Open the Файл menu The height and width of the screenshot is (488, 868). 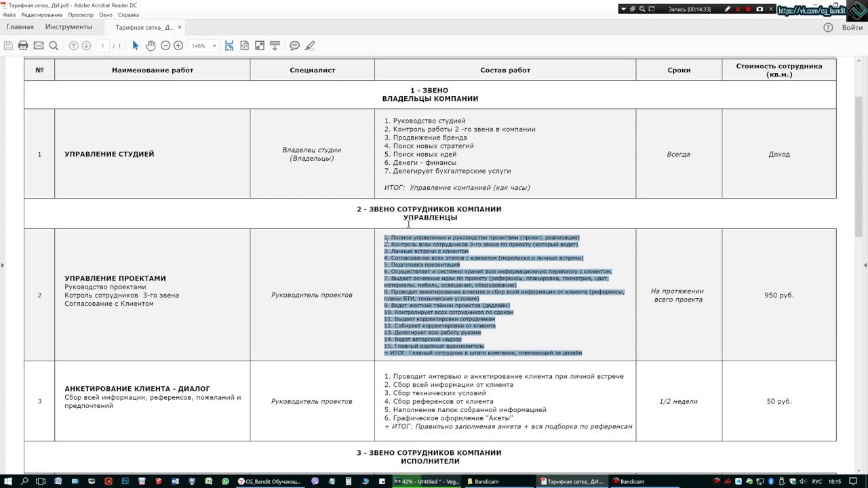[x=9, y=15]
